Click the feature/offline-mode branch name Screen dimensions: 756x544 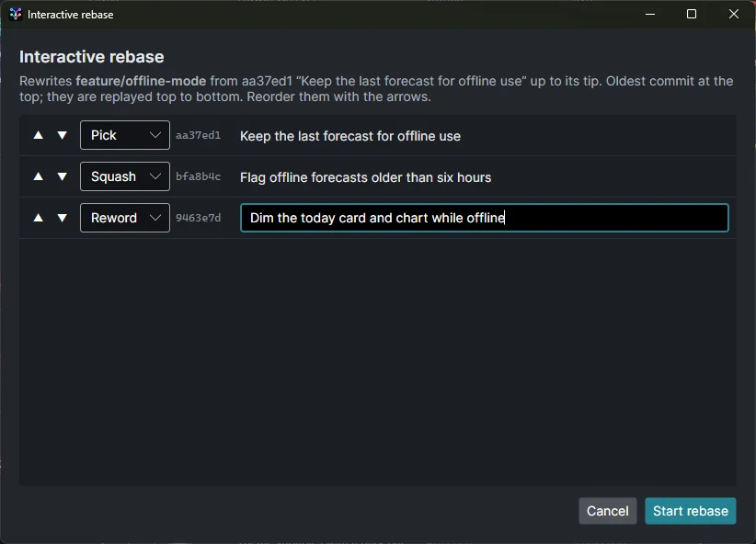(x=141, y=81)
